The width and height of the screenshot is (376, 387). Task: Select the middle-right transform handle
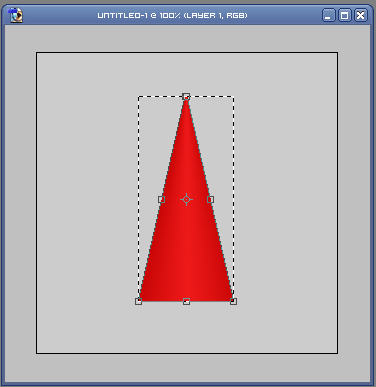tap(210, 199)
